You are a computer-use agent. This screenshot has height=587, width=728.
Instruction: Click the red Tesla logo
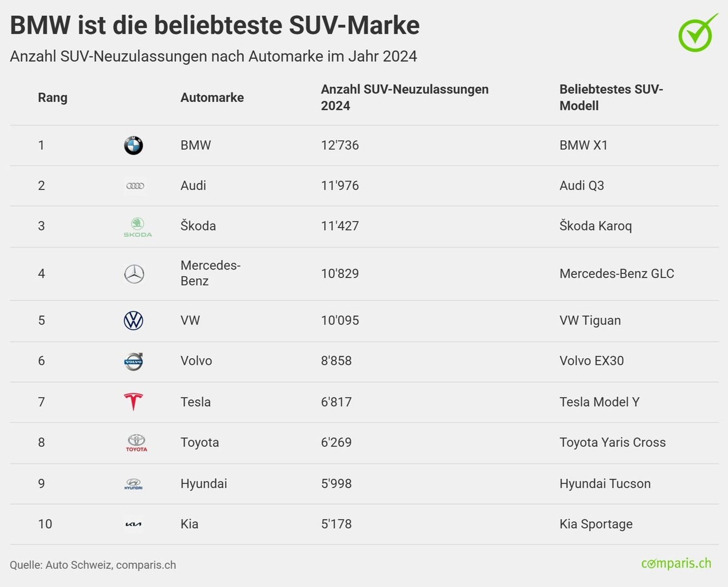pos(133,402)
